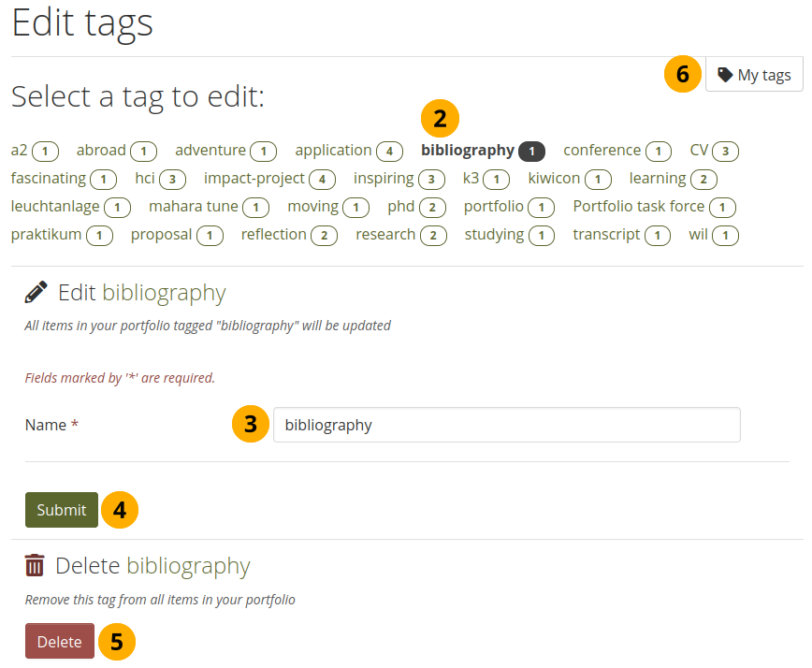This screenshot has height=668, width=812.
Task: Open the transcript tag for editing
Action: pos(606,234)
